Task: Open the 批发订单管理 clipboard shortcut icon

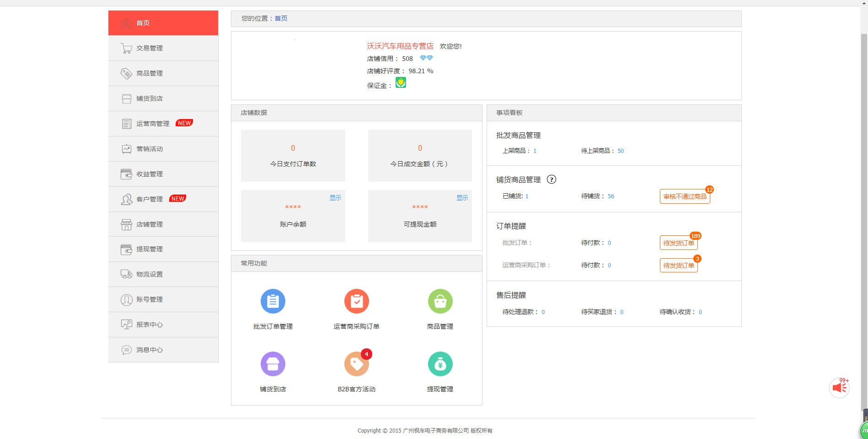Action: point(273,301)
